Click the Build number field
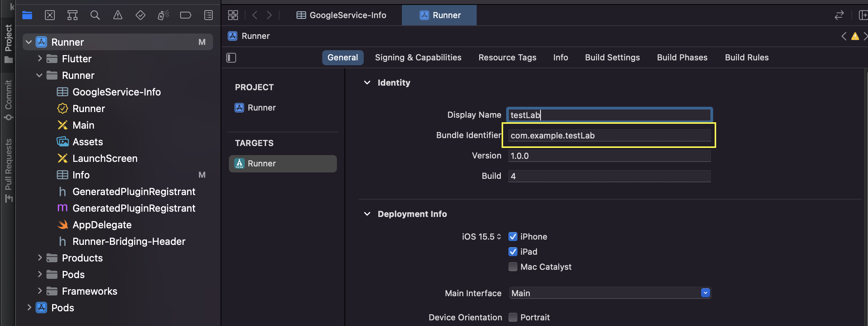 [609, 176]
